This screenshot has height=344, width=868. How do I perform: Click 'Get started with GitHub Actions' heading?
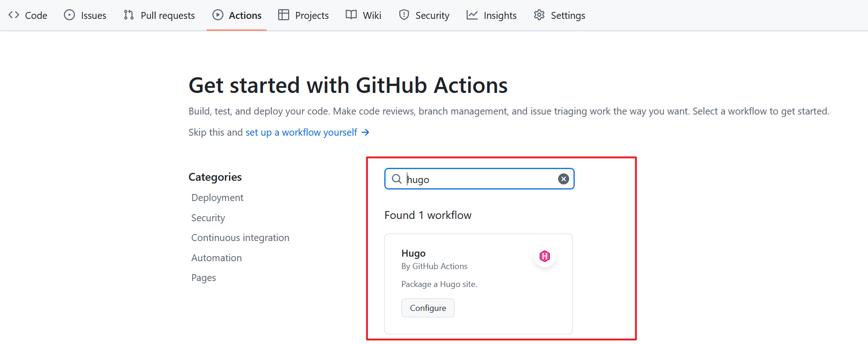click(x=348, y=86)
